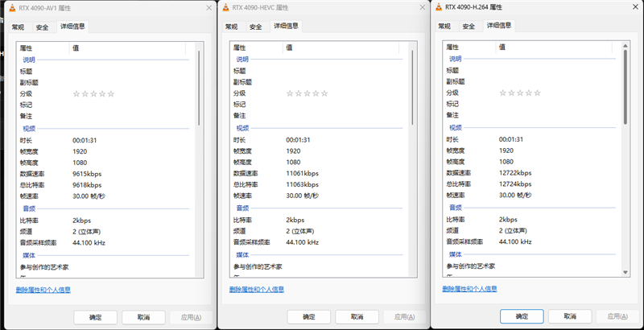
Task: Open the 常规 tab in the AV1 window
Action: point(18,27)
